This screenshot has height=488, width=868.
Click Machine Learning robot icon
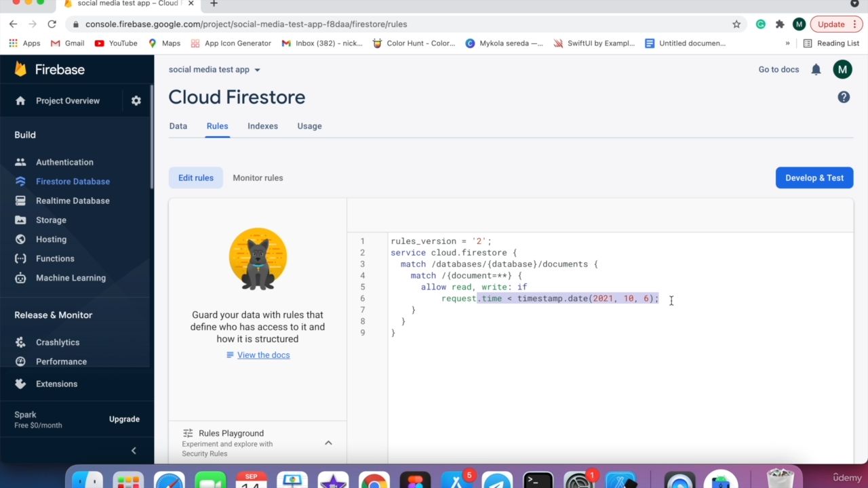point(20,278)
